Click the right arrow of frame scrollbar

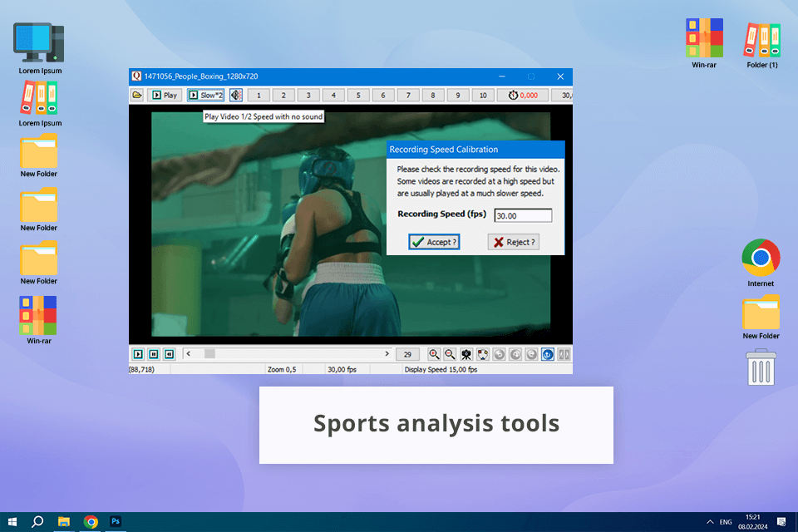coord(387,354)
